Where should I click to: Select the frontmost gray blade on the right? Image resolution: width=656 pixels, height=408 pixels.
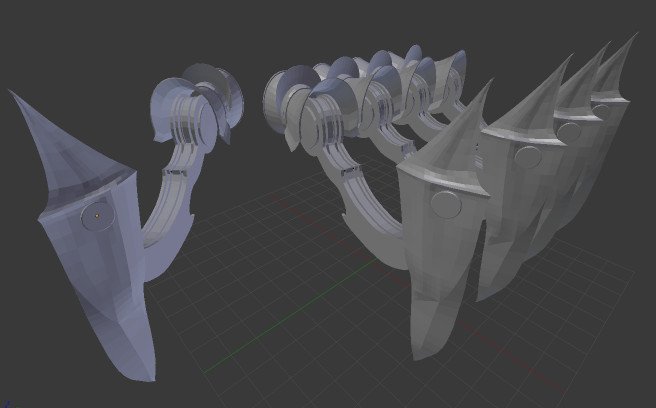pos(440,260)
